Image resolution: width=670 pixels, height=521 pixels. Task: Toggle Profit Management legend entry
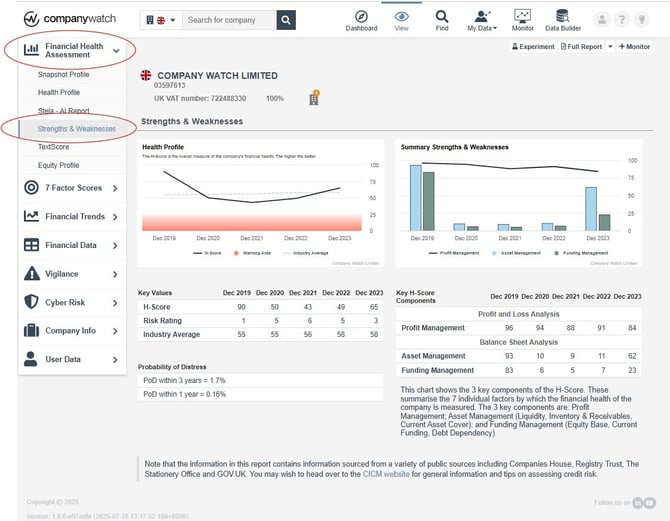tap(454, 253)
